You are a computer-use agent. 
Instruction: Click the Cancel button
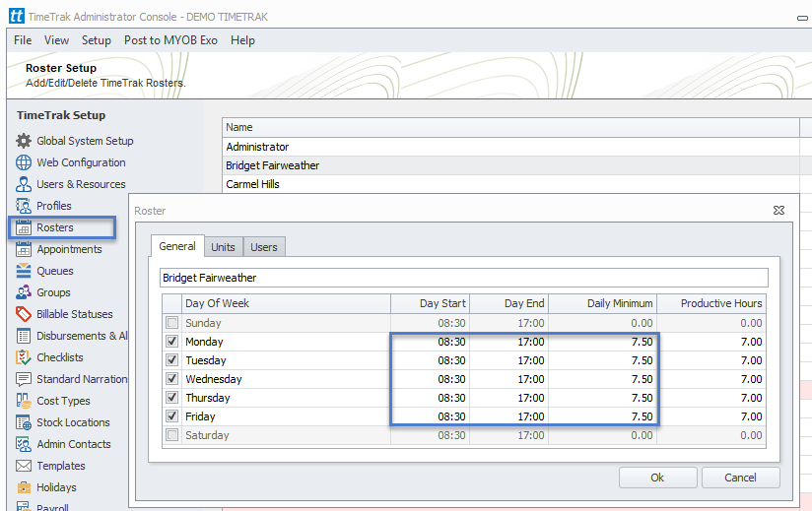[740, 478]
